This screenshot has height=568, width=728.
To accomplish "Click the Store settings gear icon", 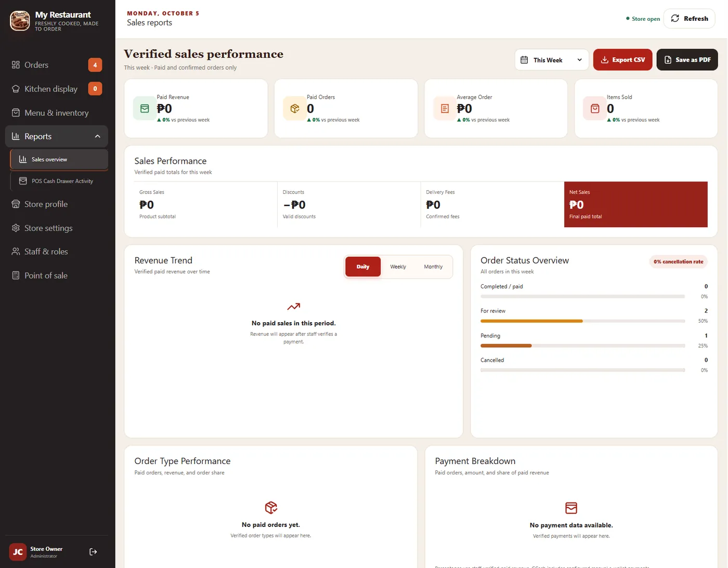I will point(16,228).
